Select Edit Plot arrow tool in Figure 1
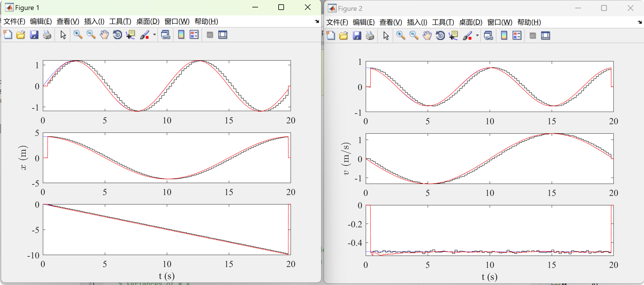The height and width of the screenshot is (285, 644). pos(63,35)
